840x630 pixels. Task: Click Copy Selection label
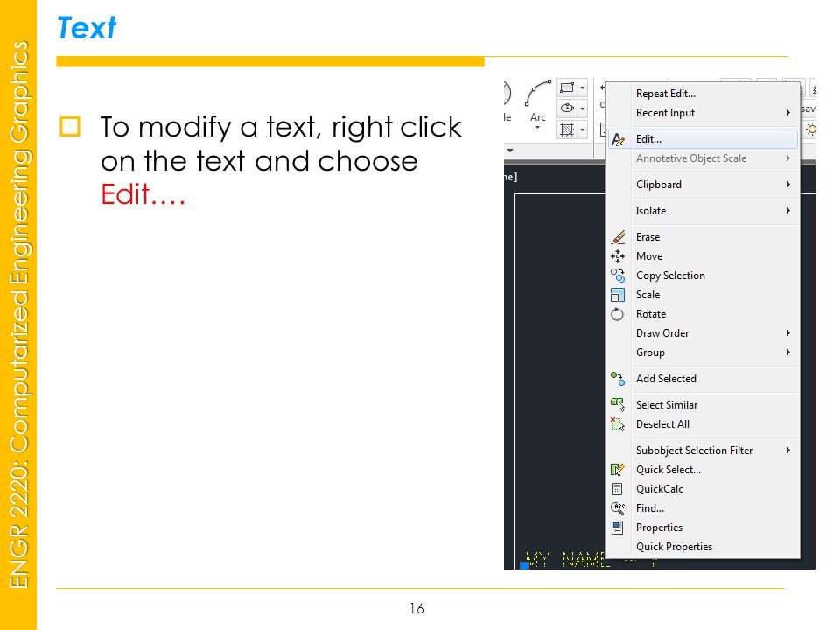point(670,276)
